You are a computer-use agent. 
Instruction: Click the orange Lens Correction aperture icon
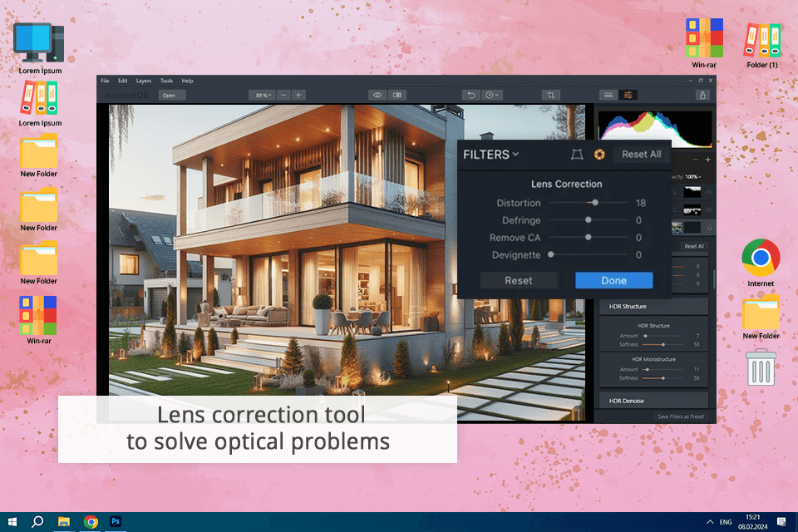click(599, 155)
